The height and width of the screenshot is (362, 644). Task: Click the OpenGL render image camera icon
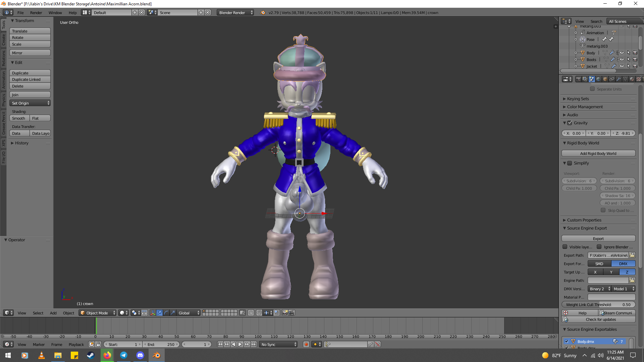(285, 313)
